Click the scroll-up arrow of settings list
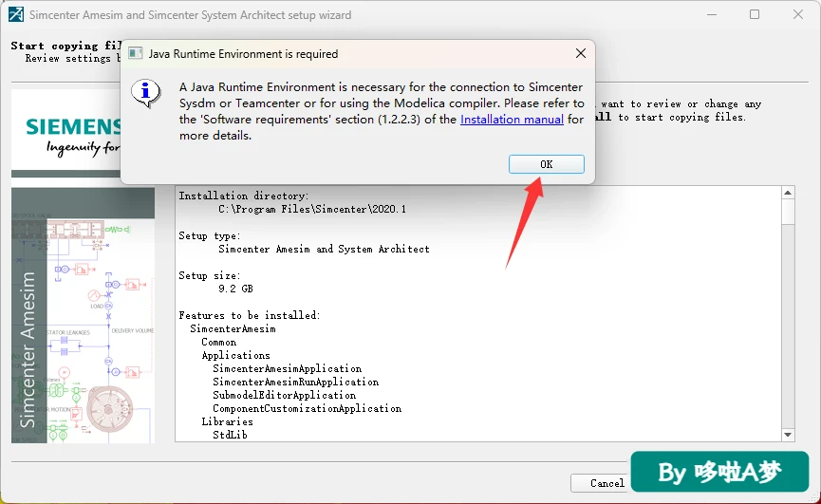This screenshot has height=504, width=821. [x=788, y=193]
